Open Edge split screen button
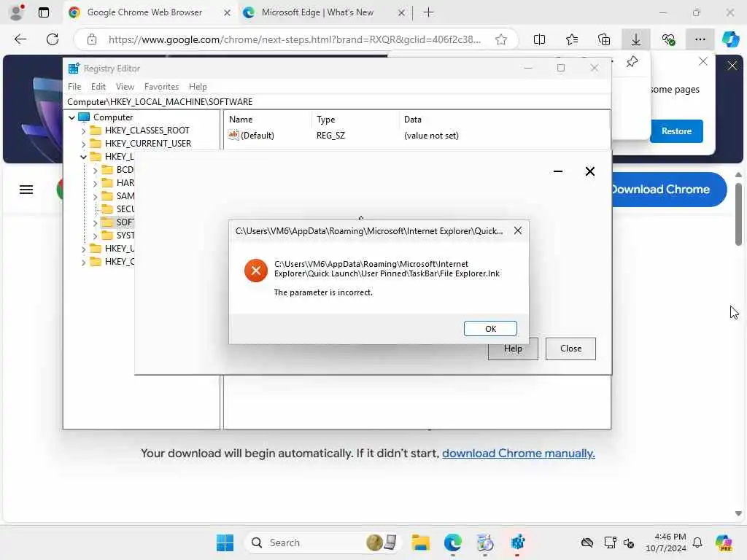 coord(539,39)
